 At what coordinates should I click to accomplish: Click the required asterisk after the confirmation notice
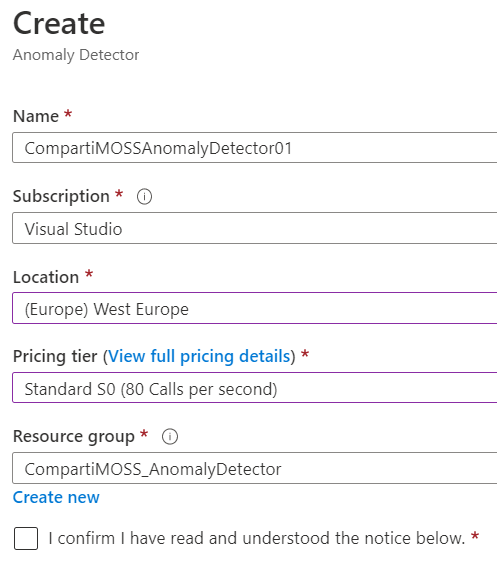[x=475, y=535]
